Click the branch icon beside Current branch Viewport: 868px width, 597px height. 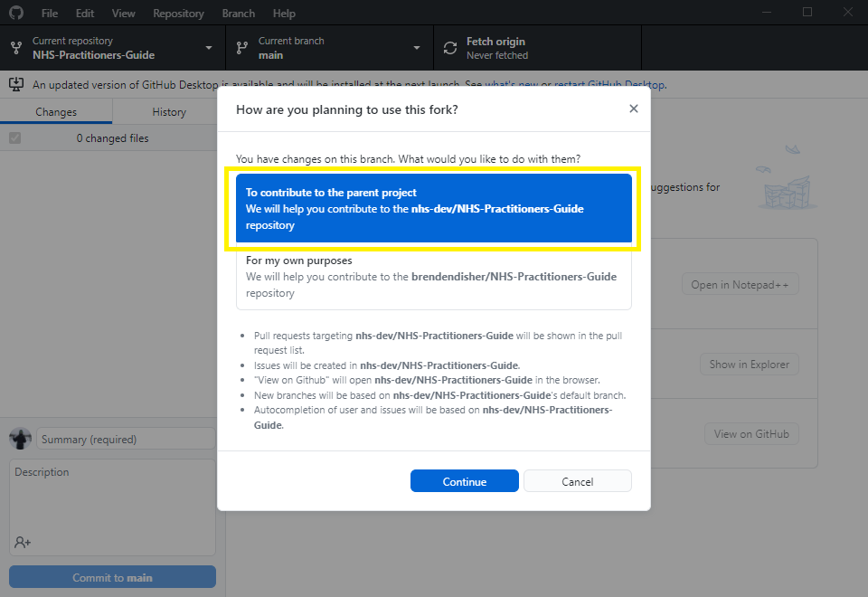242,48
